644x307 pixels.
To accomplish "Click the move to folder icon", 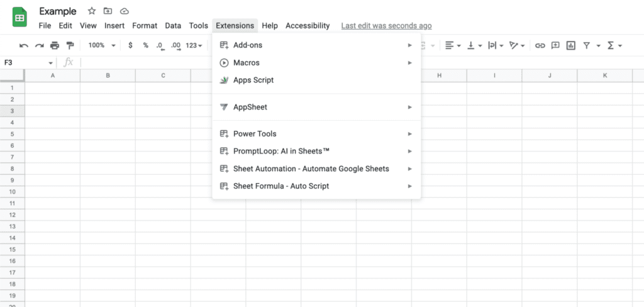I will pos(108,11).
